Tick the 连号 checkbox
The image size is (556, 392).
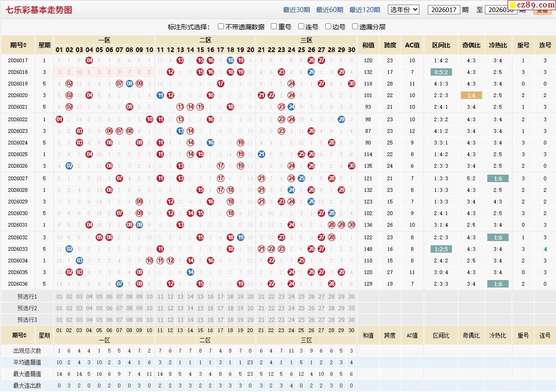(x=301, y=26)
